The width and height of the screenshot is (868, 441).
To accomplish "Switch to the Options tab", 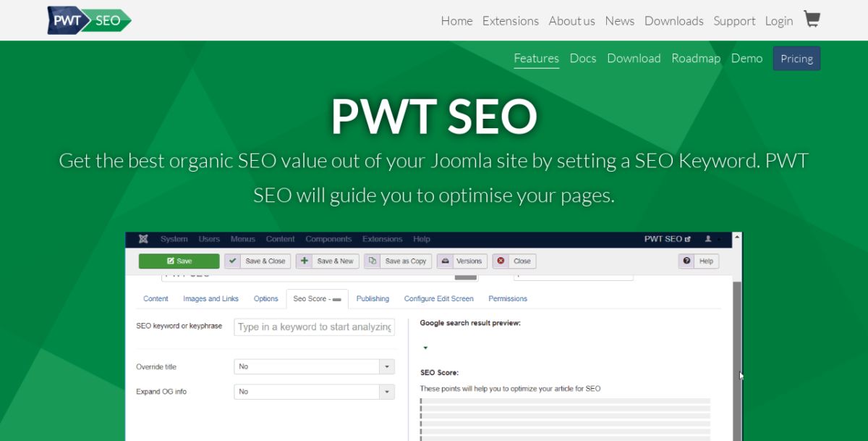I will coord(265,298).
